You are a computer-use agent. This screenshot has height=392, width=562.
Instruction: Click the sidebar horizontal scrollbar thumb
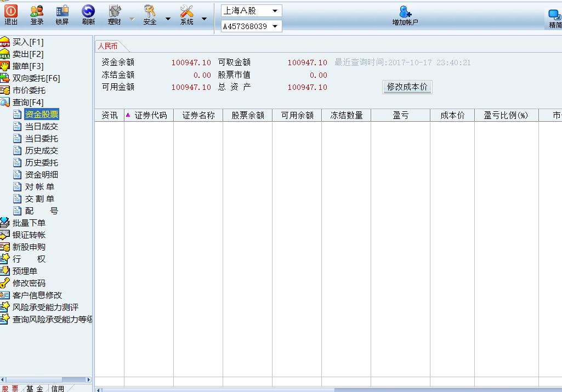click(x=34, y=379)
